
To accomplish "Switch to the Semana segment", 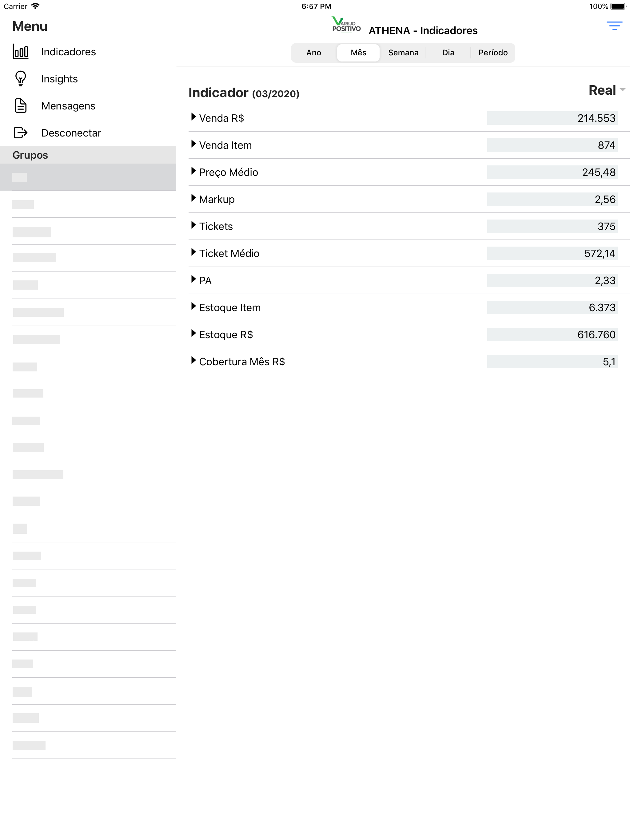I will 403,52.
